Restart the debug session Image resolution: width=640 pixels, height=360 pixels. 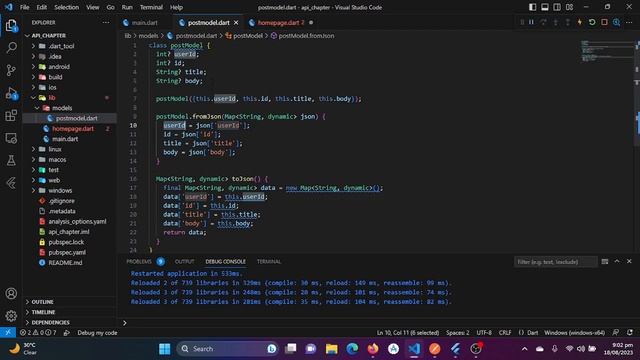[592, 22]
